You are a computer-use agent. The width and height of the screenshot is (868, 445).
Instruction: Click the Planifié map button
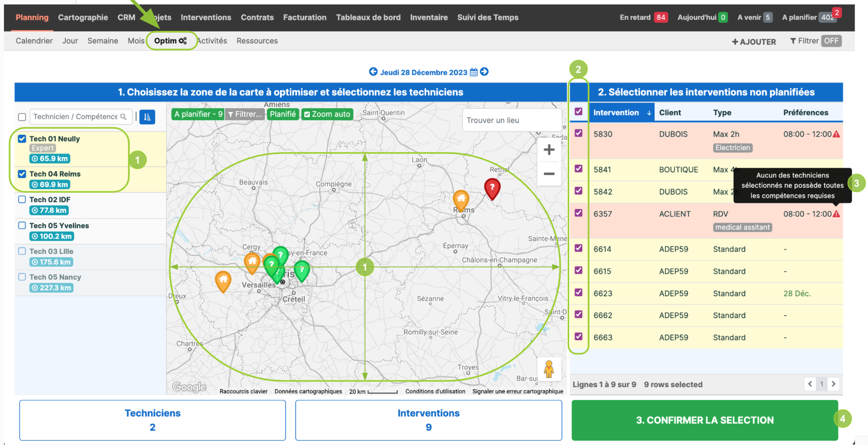283,114
